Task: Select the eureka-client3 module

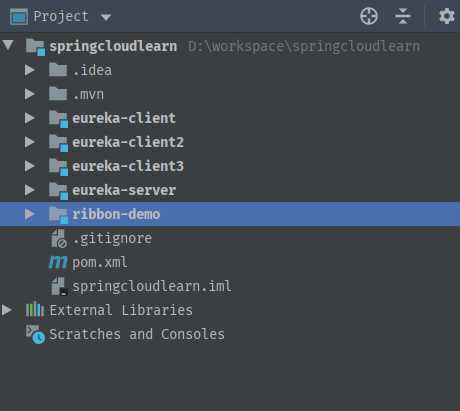Action: tap(128, 166)
